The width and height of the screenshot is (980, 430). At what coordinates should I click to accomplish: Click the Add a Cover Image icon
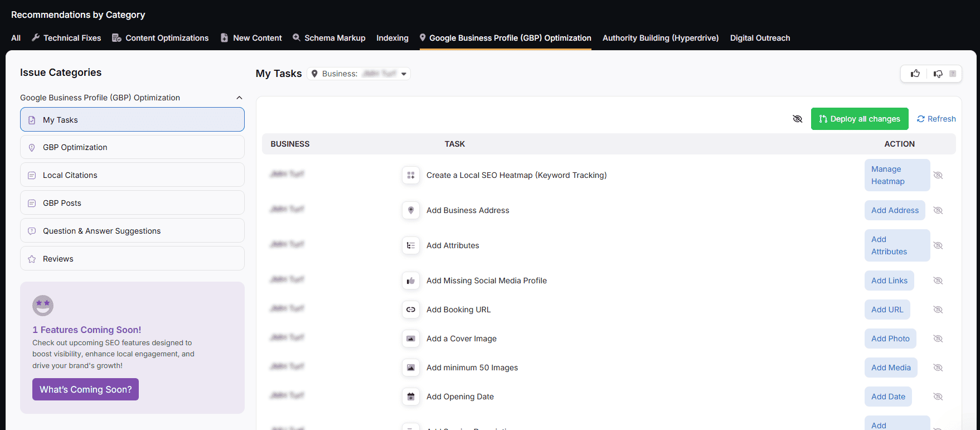point(411,339)
